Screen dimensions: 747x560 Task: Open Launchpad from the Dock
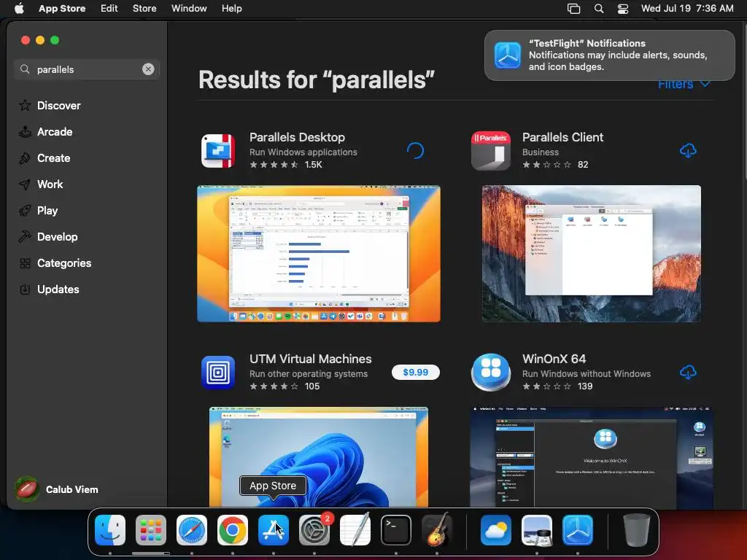[x=151, y=530]
